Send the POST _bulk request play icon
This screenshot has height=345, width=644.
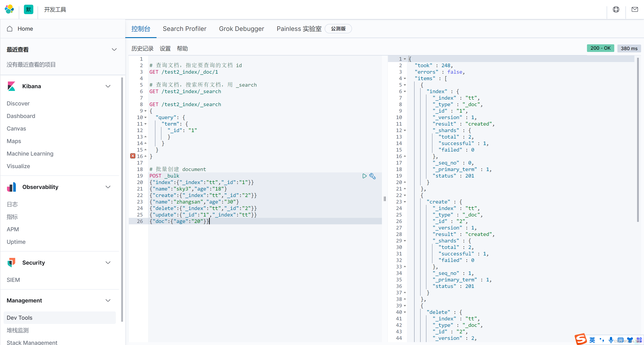[364, 176]
